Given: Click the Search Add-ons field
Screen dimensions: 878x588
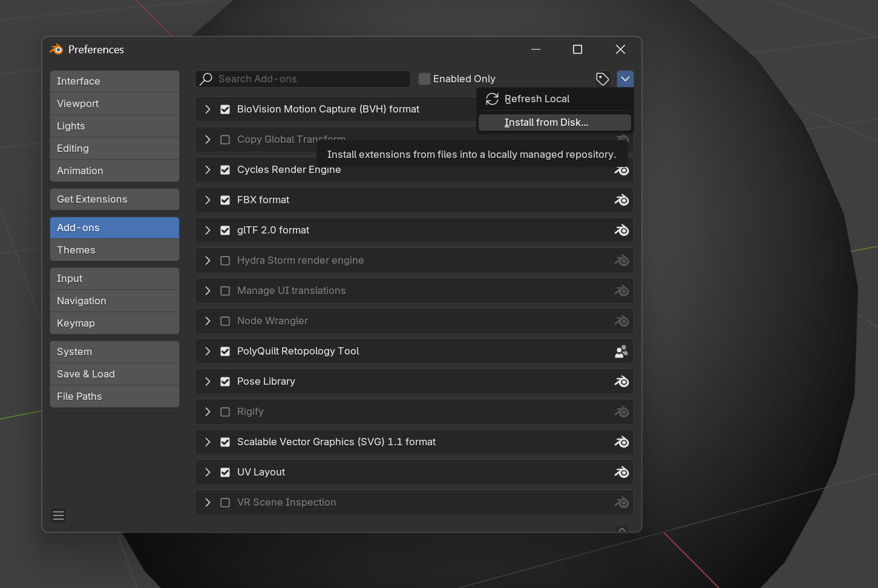Looking at the screenshot, I should point(303,79).
